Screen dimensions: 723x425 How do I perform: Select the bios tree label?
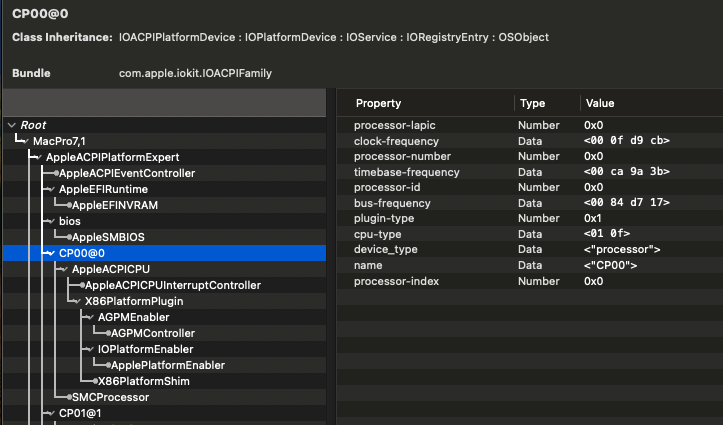point(70,221)
